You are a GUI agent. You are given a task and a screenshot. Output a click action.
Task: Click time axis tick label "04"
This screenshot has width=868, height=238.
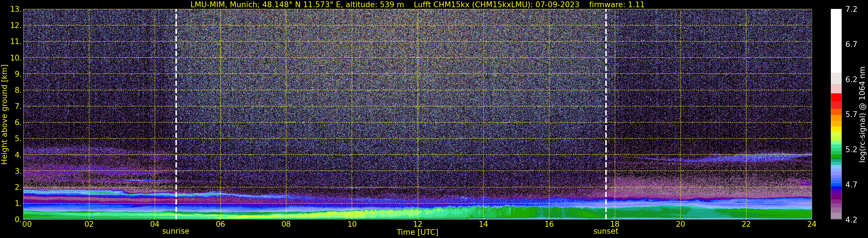(155, 224)
